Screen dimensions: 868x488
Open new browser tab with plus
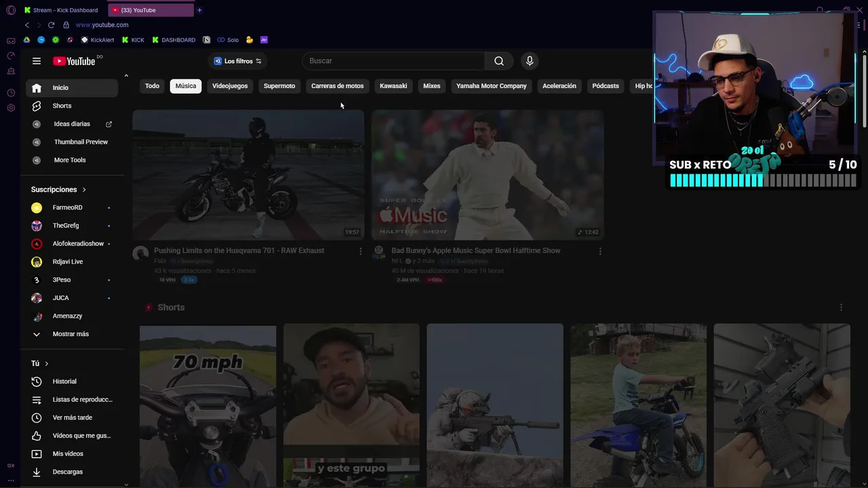(199, 10)
